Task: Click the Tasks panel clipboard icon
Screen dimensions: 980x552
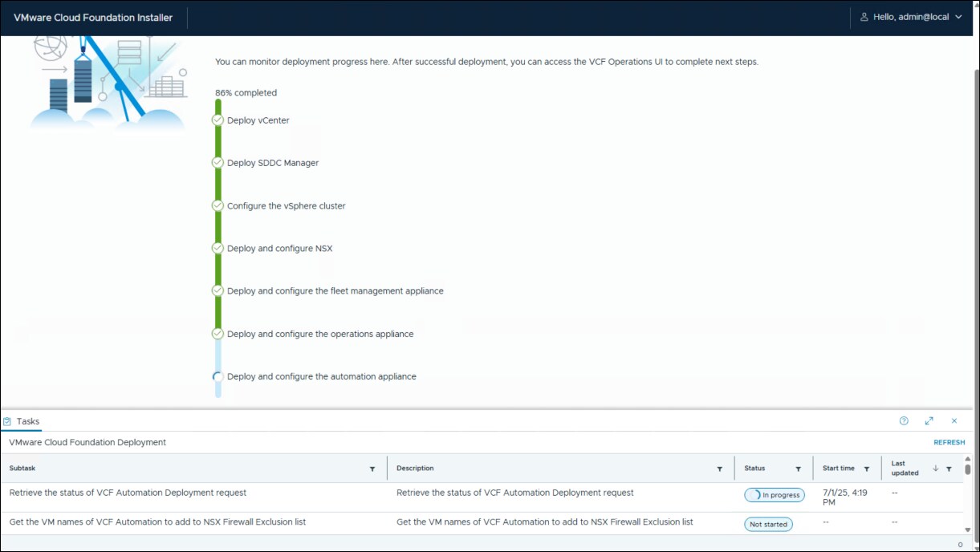Action: coord(7,420)
